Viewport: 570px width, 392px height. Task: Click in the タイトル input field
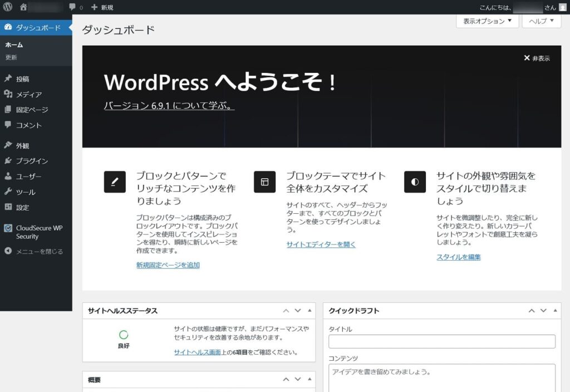[441, 341]
